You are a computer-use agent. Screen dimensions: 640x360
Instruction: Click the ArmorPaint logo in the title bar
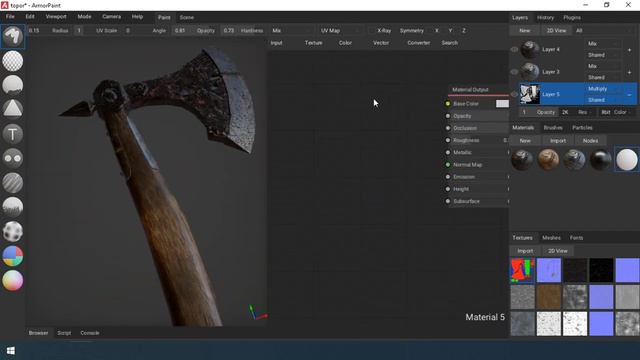point(4,5)
